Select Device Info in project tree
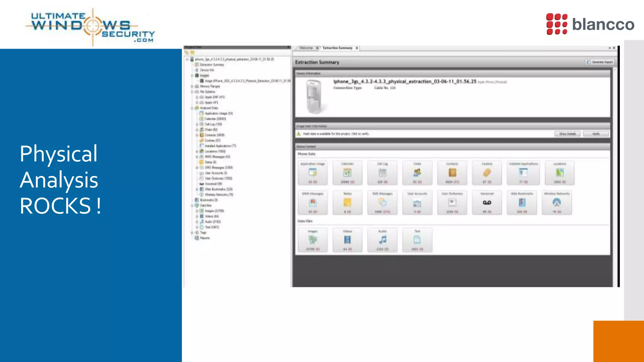Image resolution: width=644 pixels, height=362 pixels. coord(207,70)
